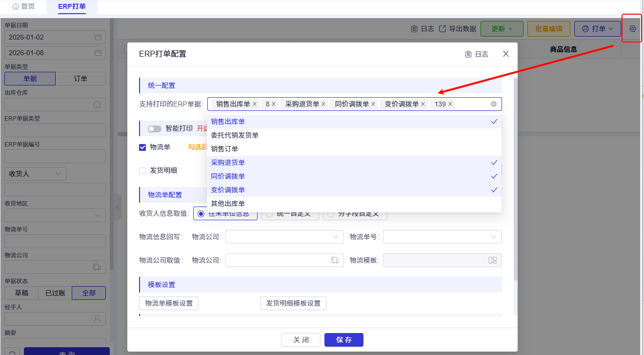Select 订单 as the 单据类型

[x=80, y=79]
